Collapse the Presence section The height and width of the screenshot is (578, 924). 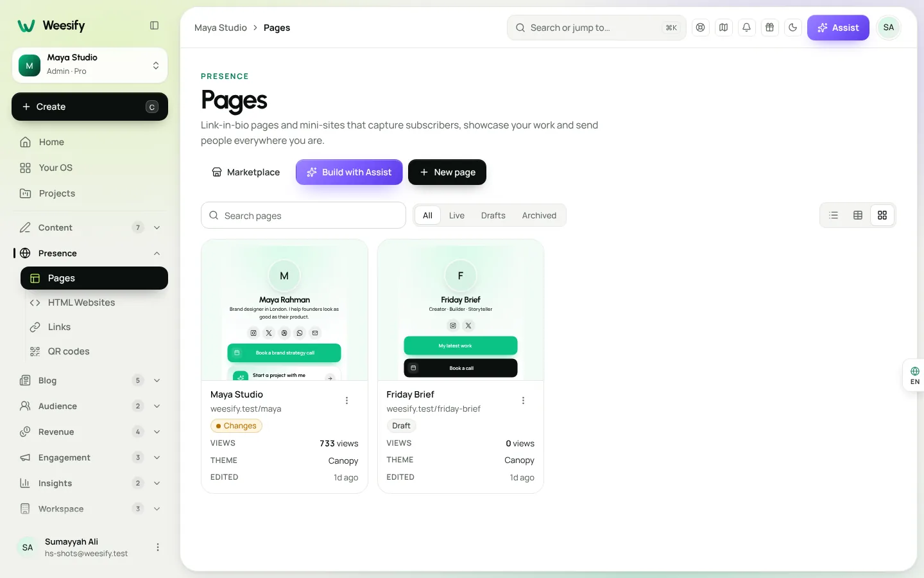coord(90,253)
